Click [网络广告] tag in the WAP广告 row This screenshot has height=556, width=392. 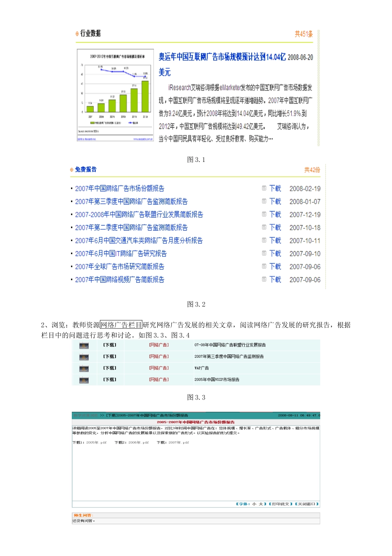(x=159, y=368)
